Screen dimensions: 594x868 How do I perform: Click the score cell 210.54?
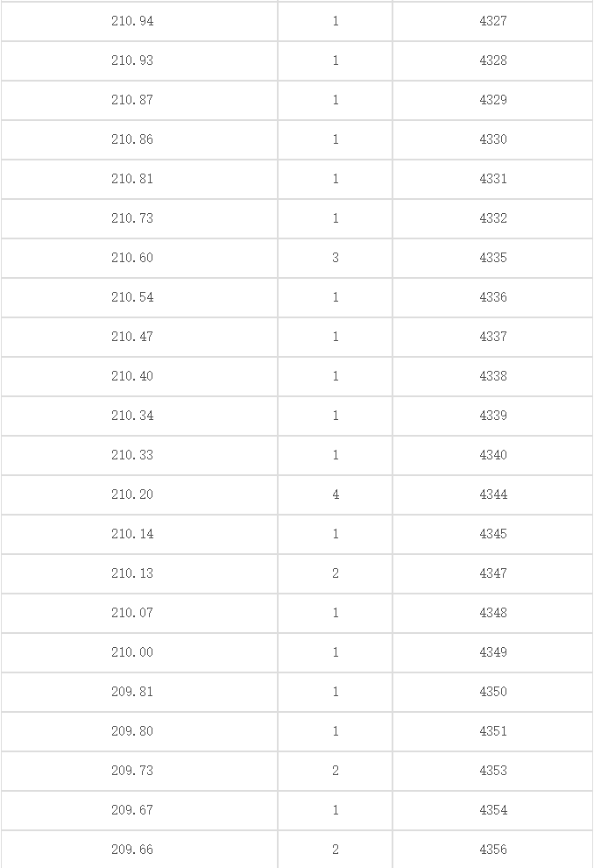click(132, 297)
